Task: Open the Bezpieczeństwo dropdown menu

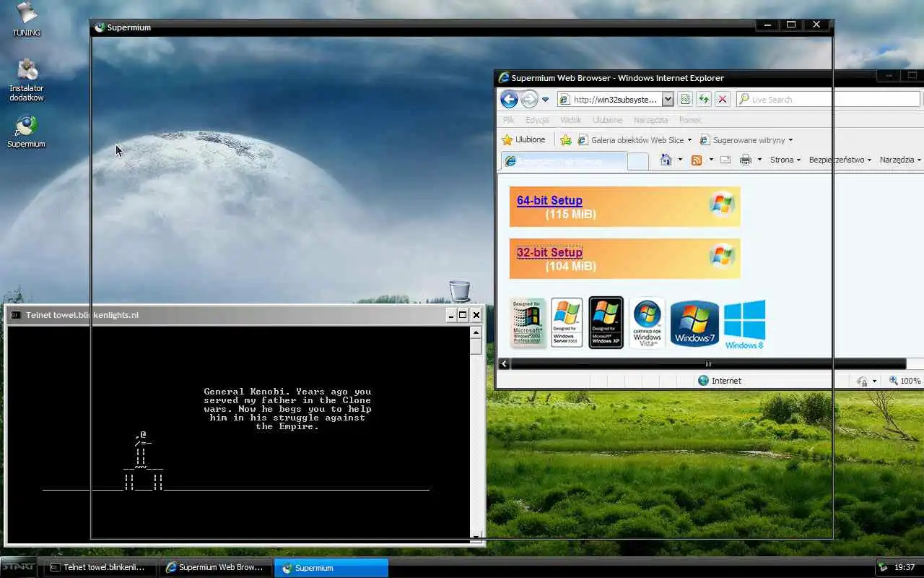Action: coord(840,160)
